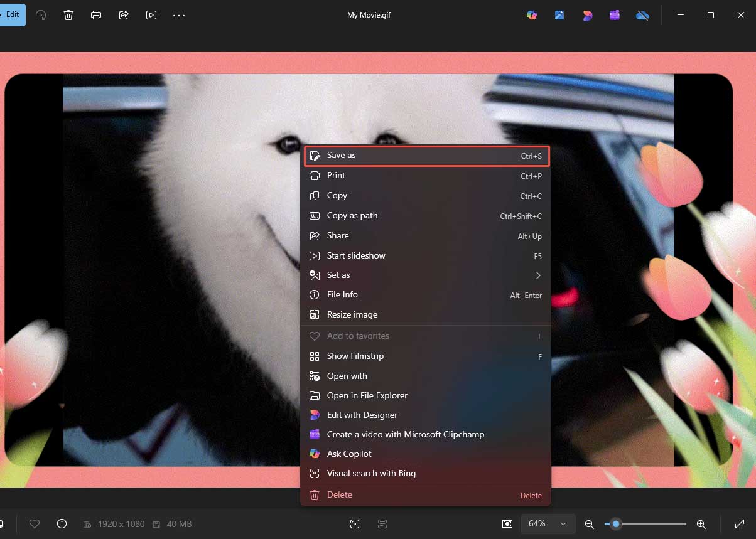Select Save as from the context menu
756x539 pixels.
(426, 156)
